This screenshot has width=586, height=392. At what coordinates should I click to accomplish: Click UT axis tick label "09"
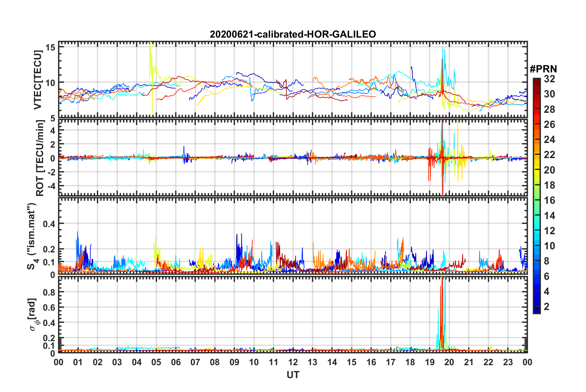[234, 362]
